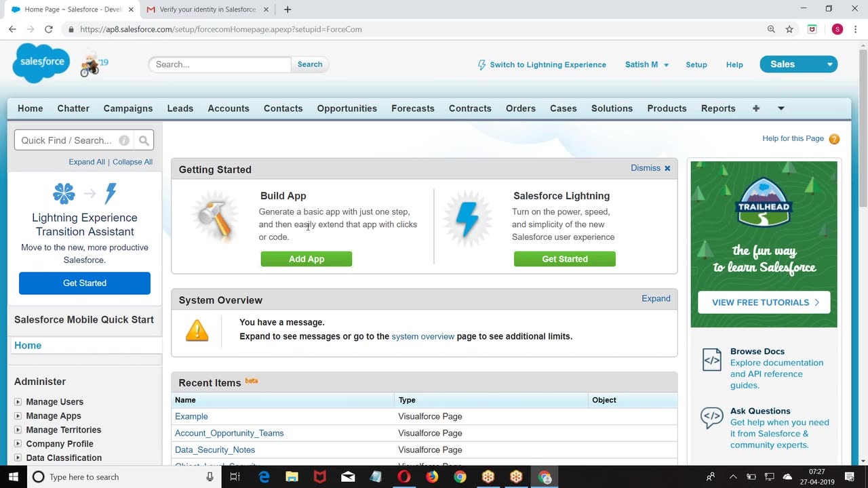This screenshot has width=868, height=488.
Task: Open the Chrome profile avatar
Action: tap(837, 29)
